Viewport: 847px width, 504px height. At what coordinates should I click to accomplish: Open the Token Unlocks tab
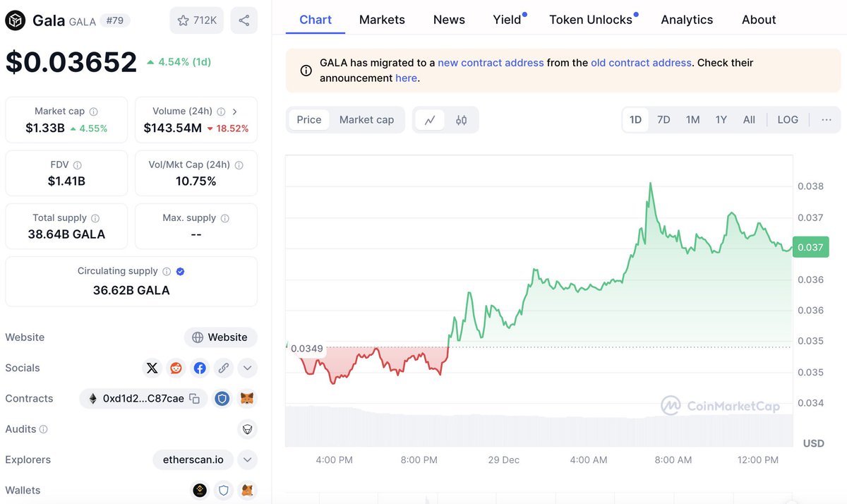click(x=591, y=20)
